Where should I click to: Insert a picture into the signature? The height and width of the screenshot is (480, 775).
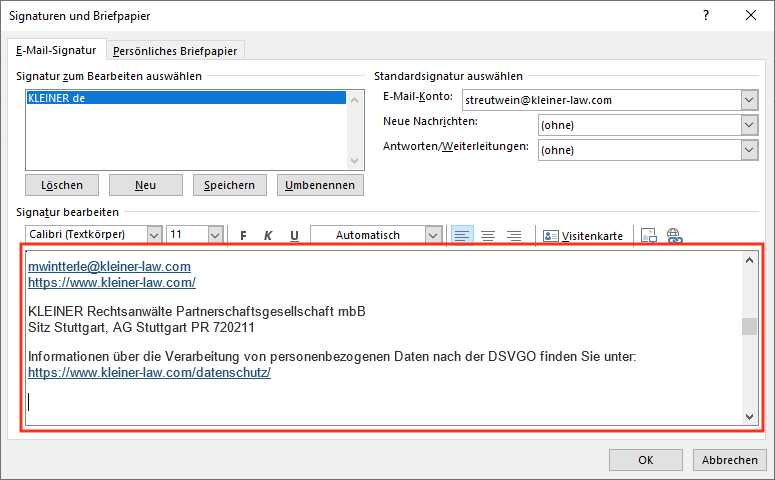pyautogui.click(x=649, y=235)
